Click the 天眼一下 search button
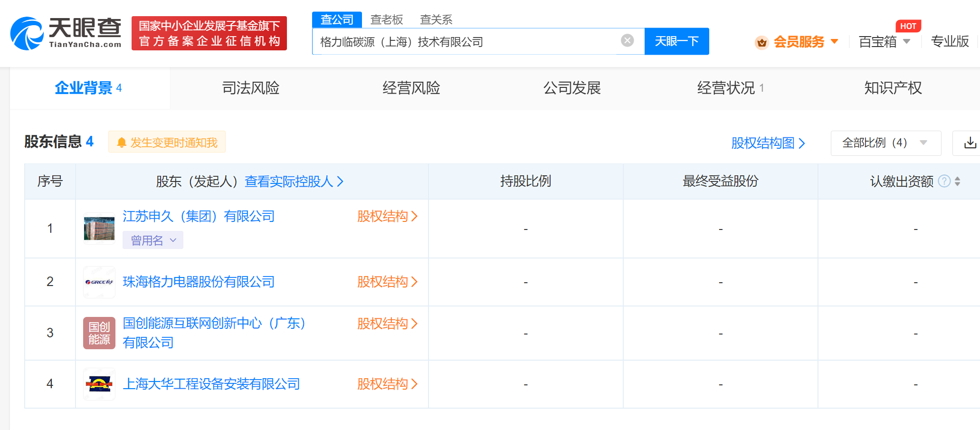 [676, 41]
